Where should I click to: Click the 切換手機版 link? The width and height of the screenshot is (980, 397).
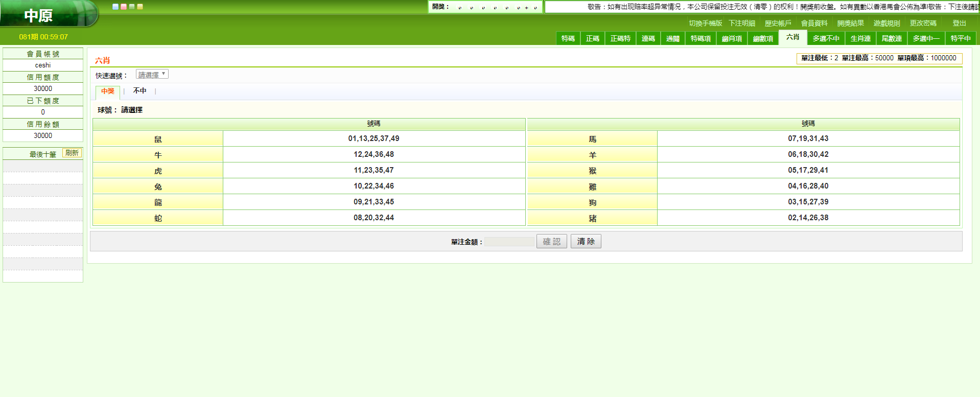[705, 24]
